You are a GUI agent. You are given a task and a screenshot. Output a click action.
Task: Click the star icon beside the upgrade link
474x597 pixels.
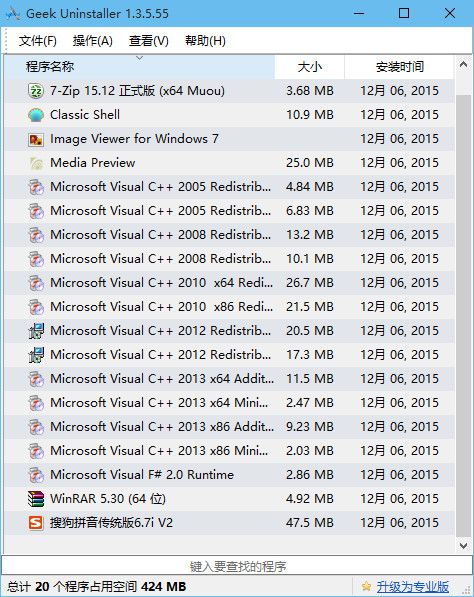(x=366, y=586)
